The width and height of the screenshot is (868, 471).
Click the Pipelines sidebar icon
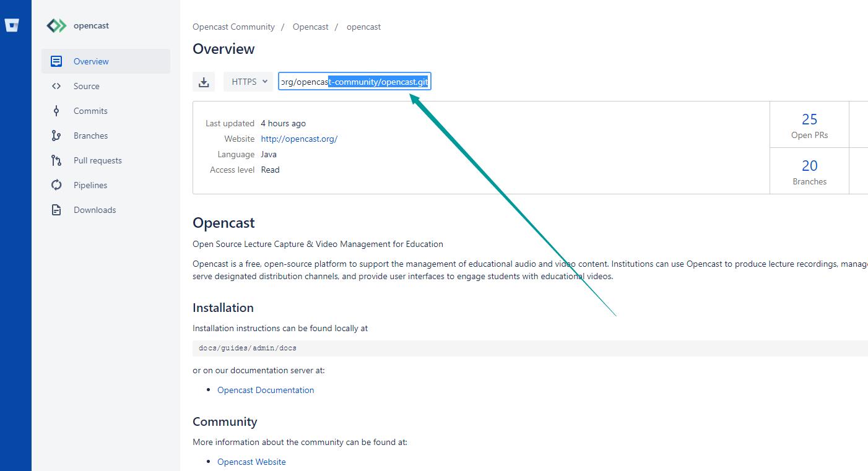pos(56,185)
